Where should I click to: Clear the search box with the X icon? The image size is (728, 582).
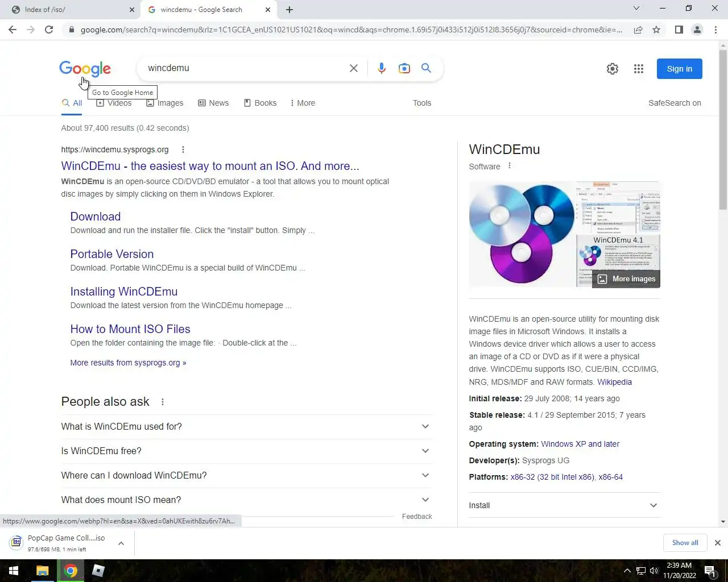[354, 68]
